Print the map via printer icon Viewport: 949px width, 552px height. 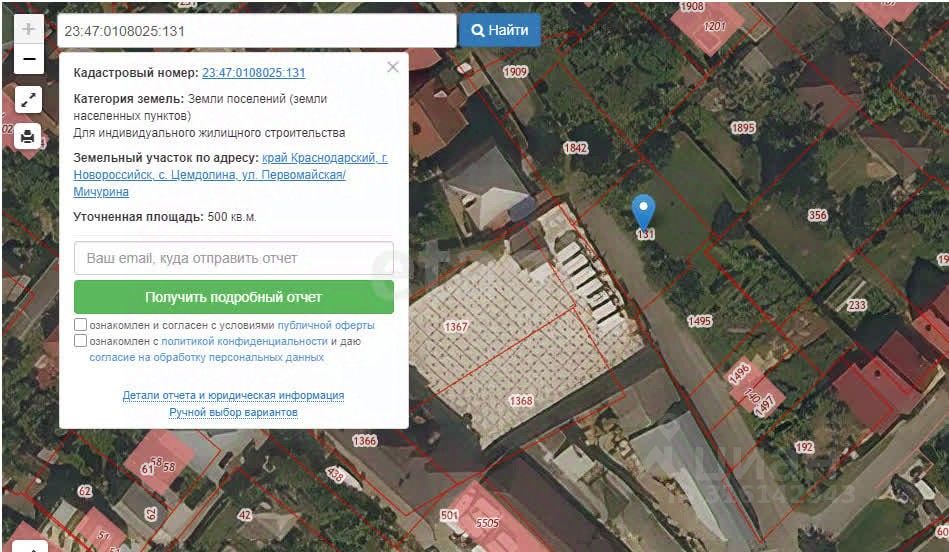click(x=28, y=137)
